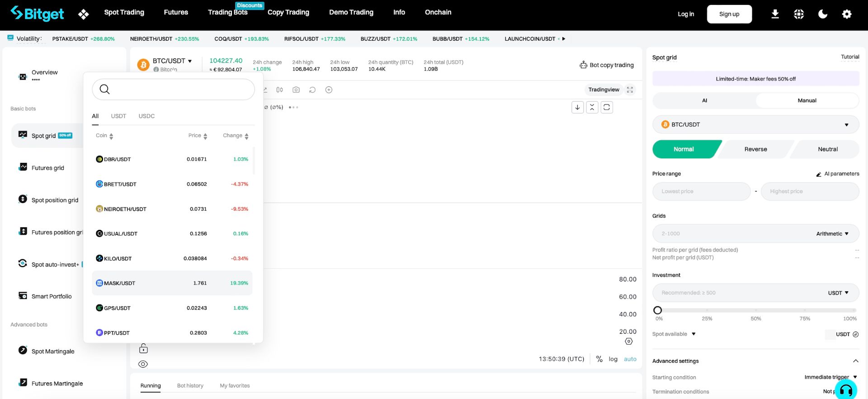Select the Normal grid mode
The image size is (868, 399).
tap(684, 149)
